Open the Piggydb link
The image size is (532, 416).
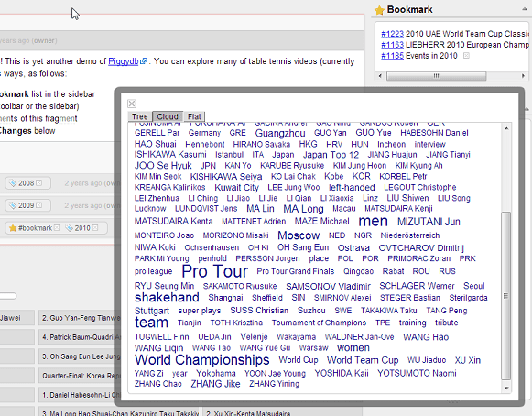click(x=124, y=61)
